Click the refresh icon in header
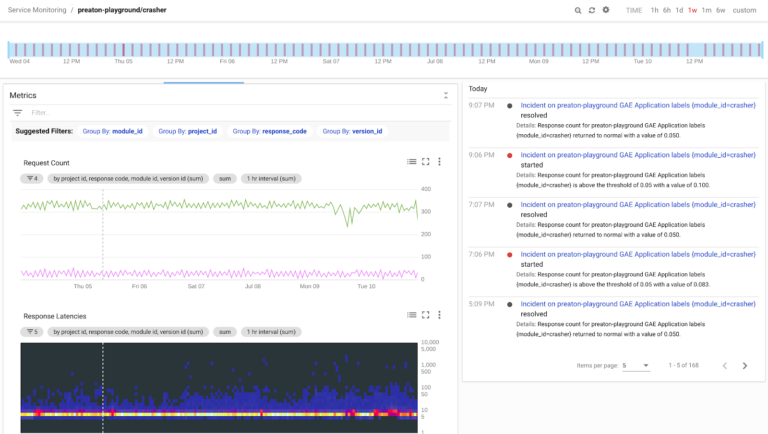 point(592,10)
